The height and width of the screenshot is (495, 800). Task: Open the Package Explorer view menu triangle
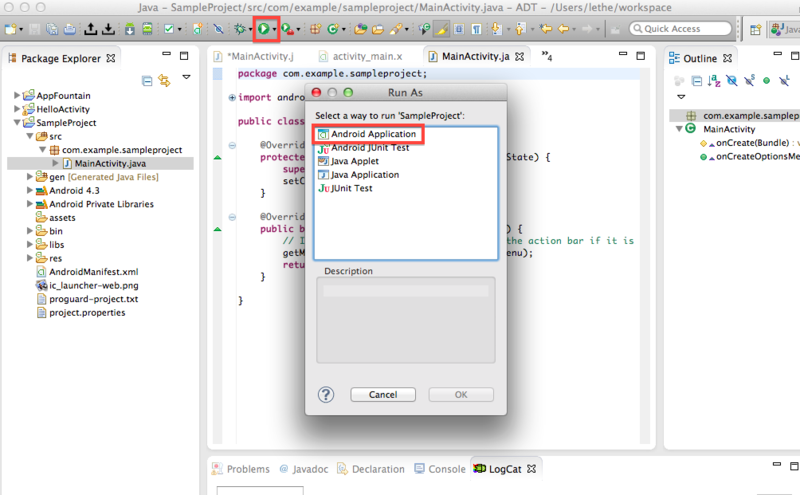[186, 78]
